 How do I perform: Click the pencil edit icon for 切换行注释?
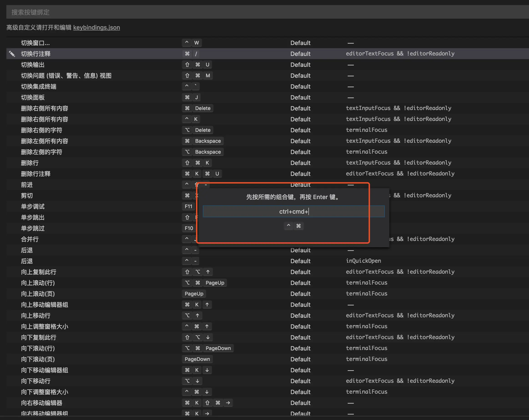12,54
